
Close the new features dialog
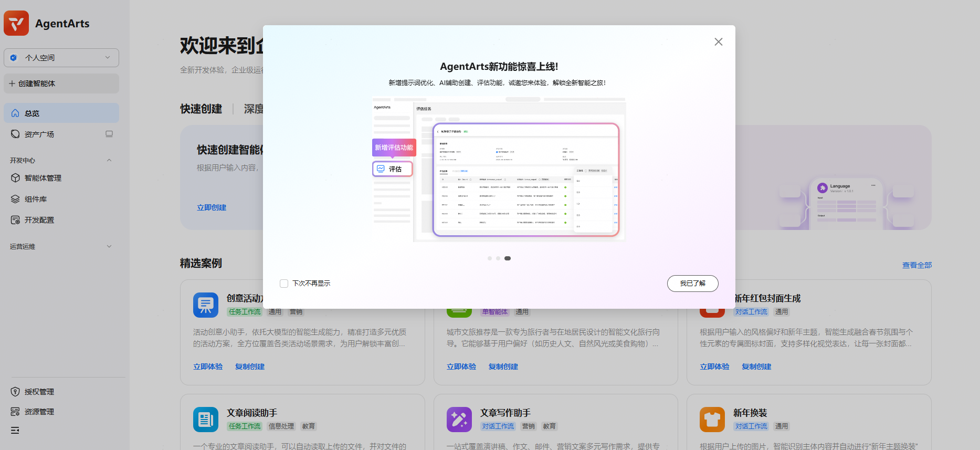point(719,42)
